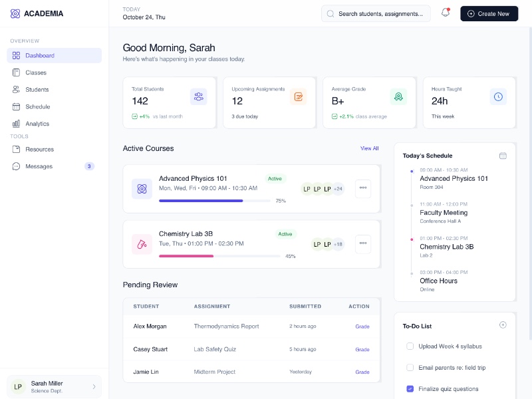Check the Upload Week 4 syllabus task
Viewport: 532px width, 399px height.
[x=410, y=346]
